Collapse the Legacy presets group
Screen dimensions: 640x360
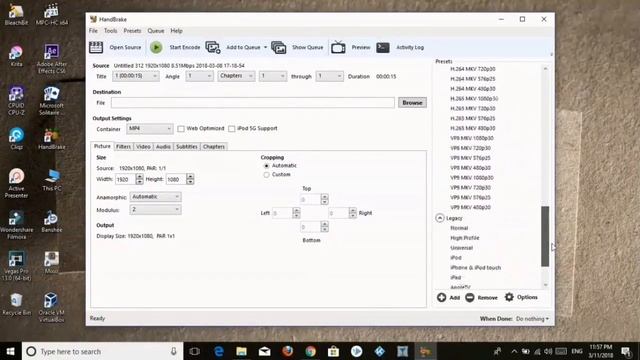coord(440,218)
